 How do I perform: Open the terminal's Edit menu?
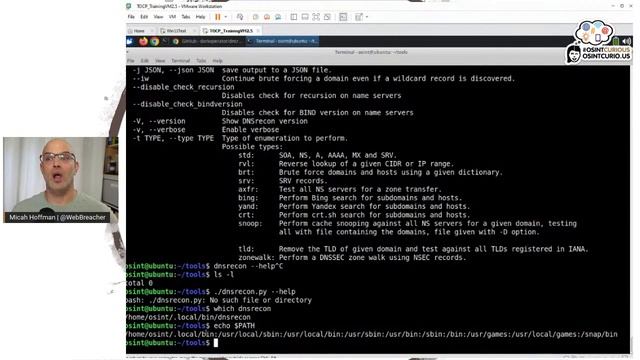pos(144,61)
